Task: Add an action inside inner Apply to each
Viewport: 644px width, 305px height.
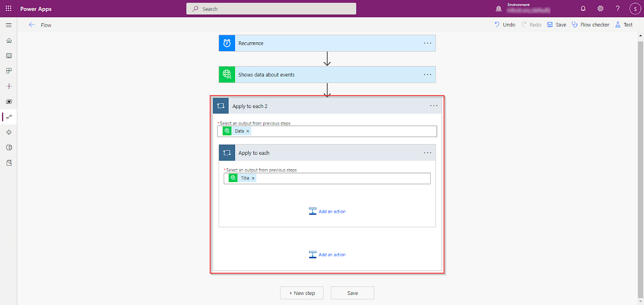Action: (327, 212)
